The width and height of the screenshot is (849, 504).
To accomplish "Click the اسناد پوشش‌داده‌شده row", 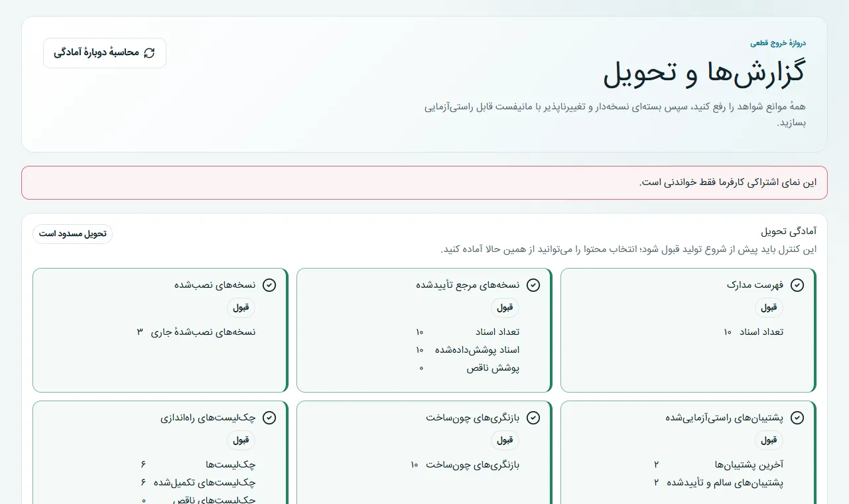I will 468,349.
